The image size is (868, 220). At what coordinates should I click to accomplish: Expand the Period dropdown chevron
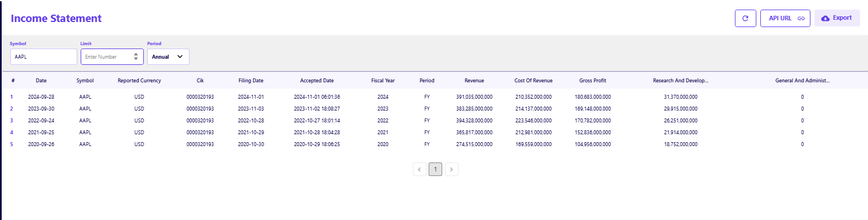pos(180,56)
